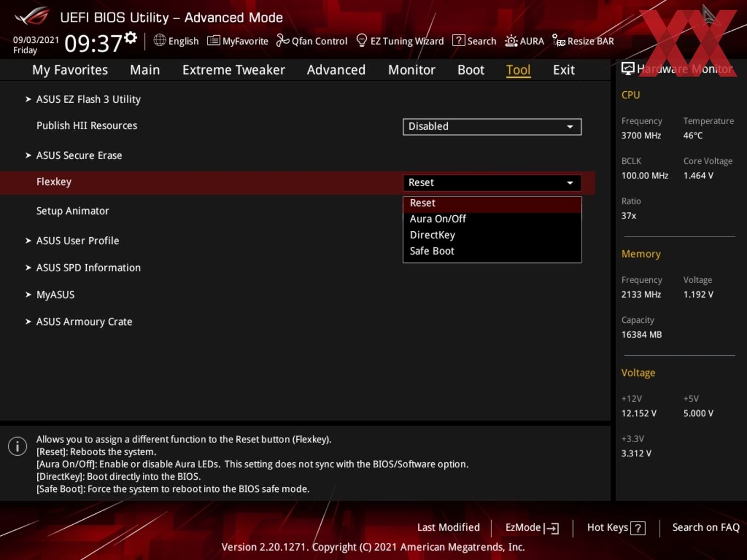This screenshot has height=560, width=747.
Task: Click +12V reading 12.152 V
Action: [x=639, y=413]
